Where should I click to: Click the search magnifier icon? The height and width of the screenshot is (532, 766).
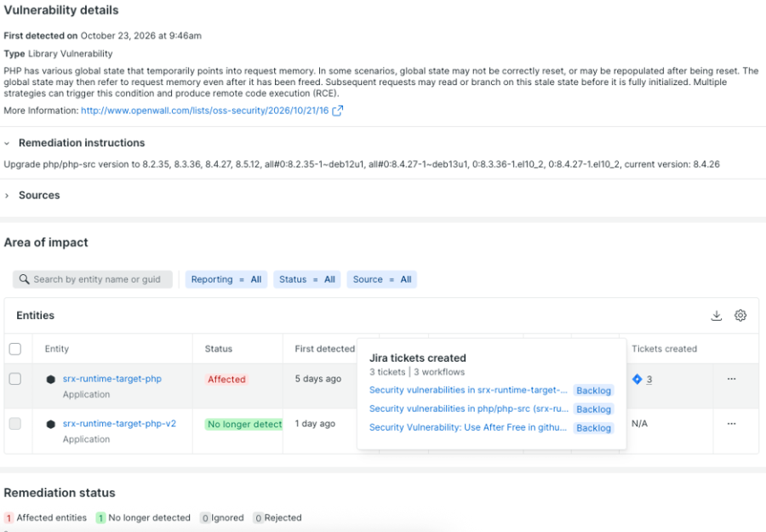pos(24,279)
